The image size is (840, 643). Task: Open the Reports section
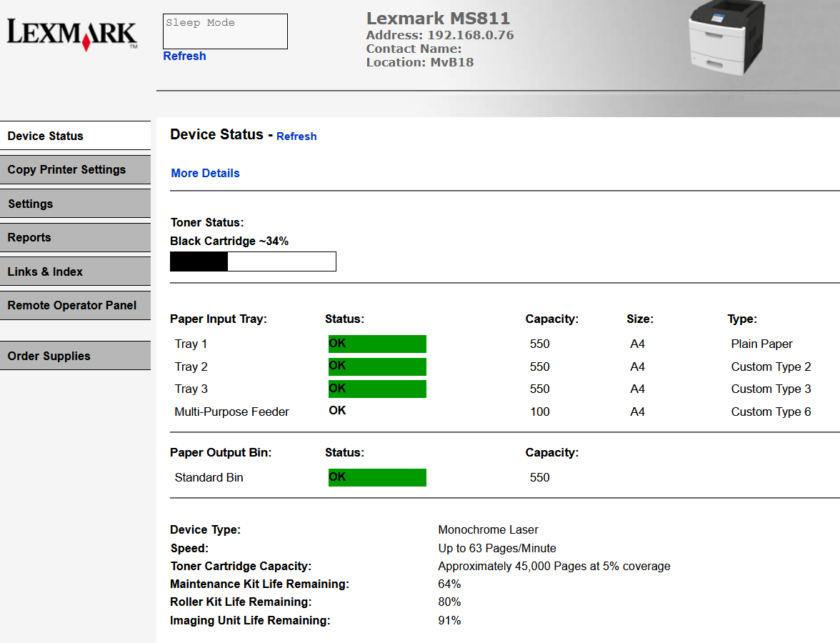(x=75, y=237)
